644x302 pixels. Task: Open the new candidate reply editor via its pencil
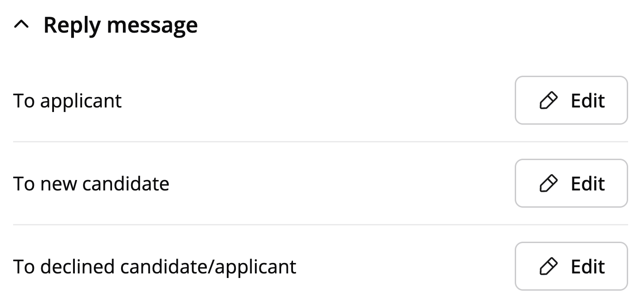(x=548, y=184)
